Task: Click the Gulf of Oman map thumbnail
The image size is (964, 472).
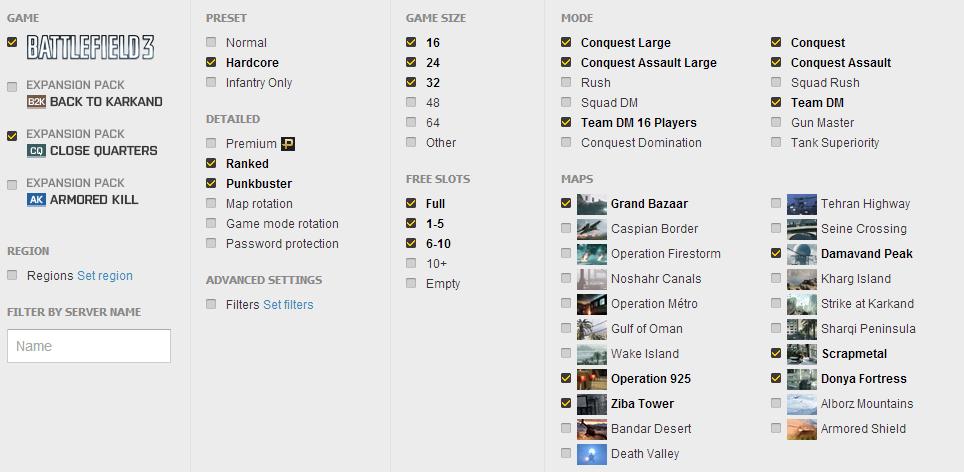Action: pos(592,329)
